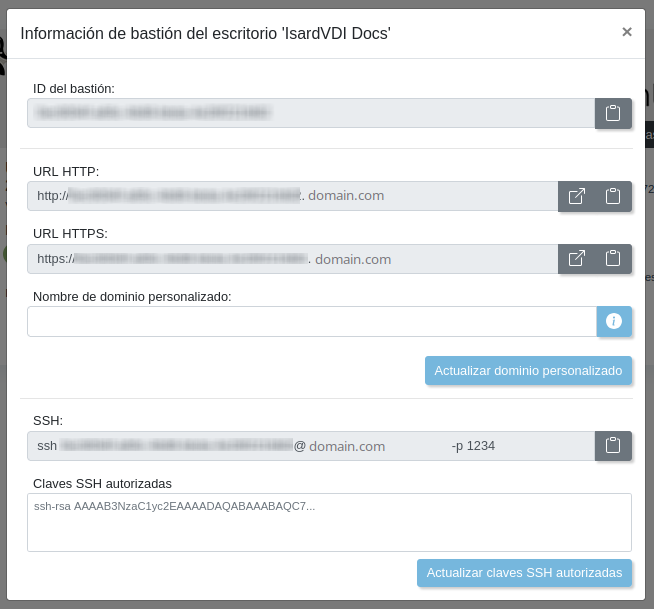
Task: Click the HTTP URL text field
Action: [x=292, y=196]
